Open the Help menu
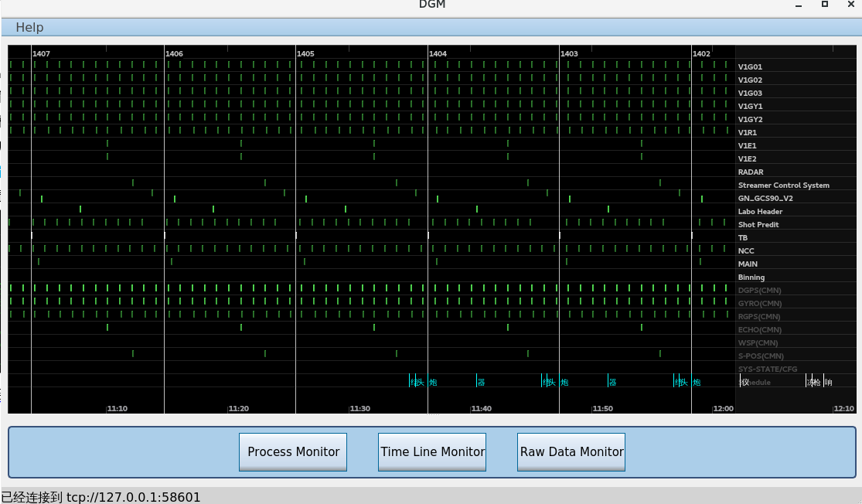Image resolution: width=862 pixels, height=504 pixels. pyautogui.click(x=29, y=28)
